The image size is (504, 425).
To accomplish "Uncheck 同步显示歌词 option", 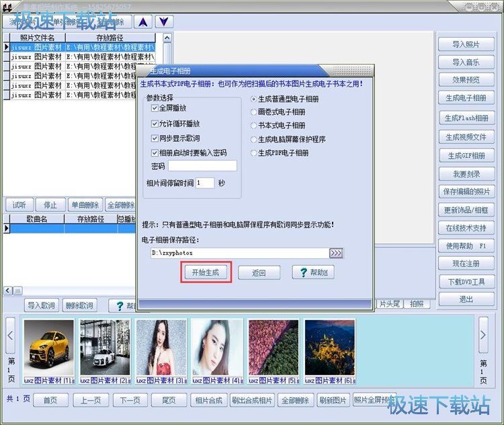I will coord(155,139).
